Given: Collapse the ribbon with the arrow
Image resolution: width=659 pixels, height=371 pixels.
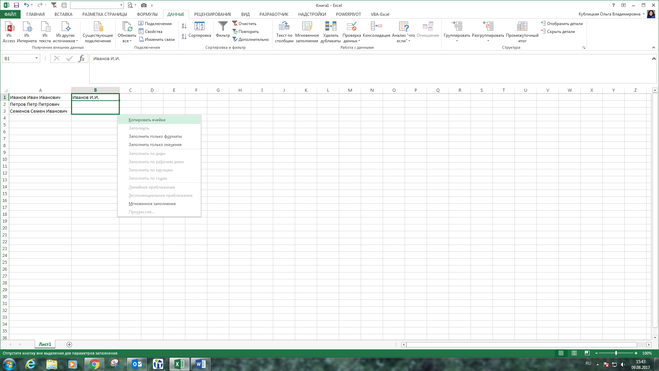Looking at the screenshot, I should coord(654,47).
